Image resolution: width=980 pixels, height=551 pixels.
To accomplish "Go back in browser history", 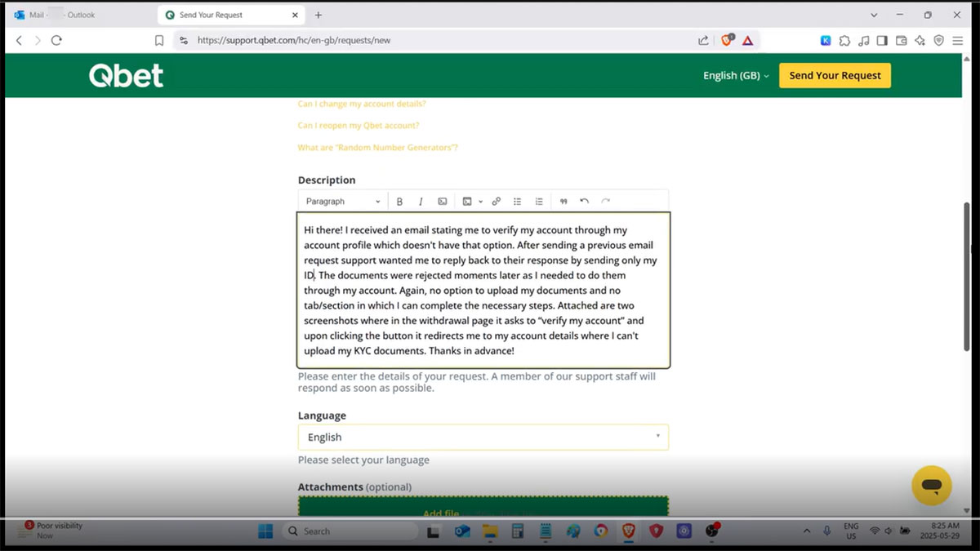I will 19,40.
